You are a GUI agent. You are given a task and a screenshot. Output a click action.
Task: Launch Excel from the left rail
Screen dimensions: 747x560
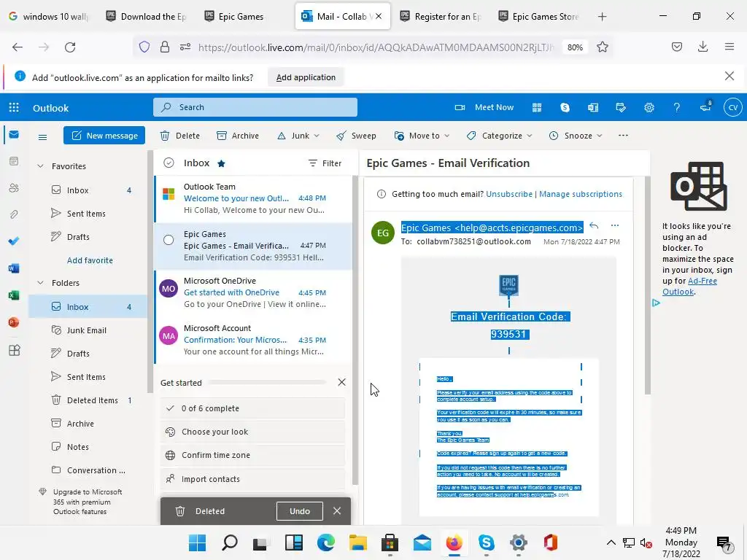(x=14, y=295)
